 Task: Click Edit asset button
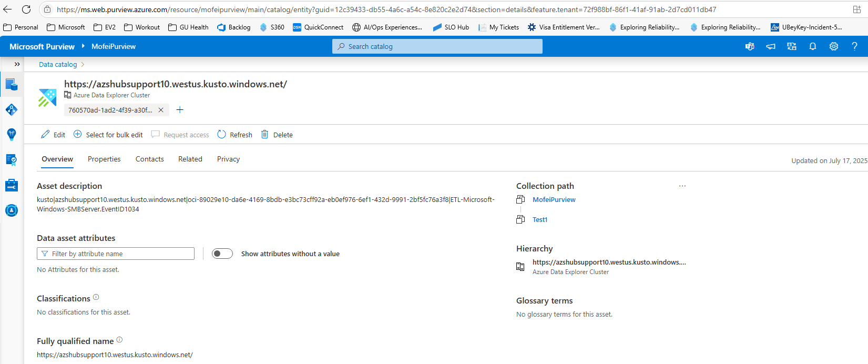pyautogui.click(x=53, y=135)
